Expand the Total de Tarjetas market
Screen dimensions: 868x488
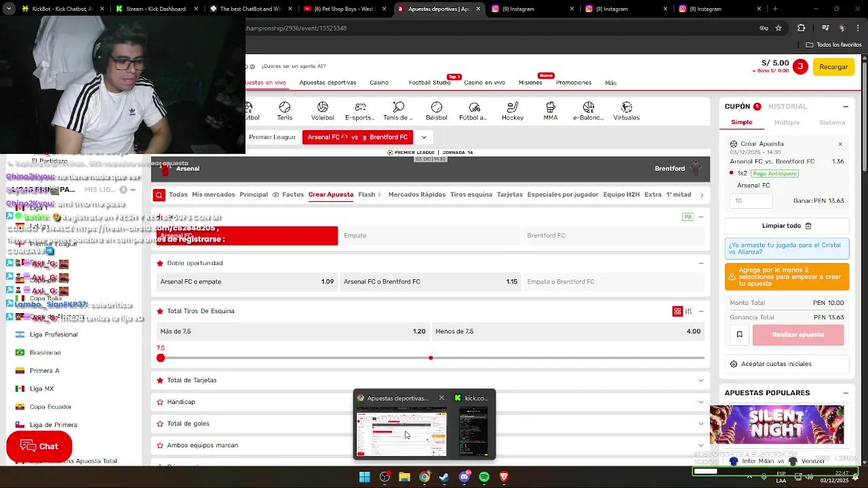point(701,380)
